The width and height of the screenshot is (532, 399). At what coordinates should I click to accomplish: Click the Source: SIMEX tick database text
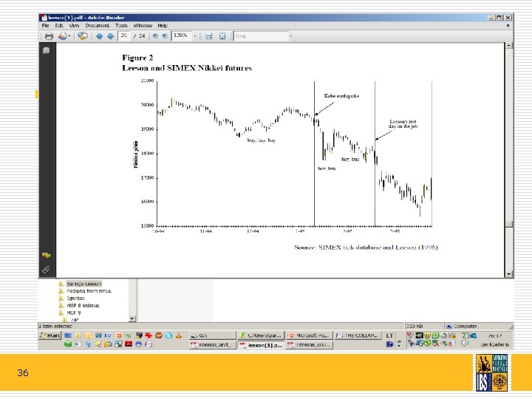(366, 247)
